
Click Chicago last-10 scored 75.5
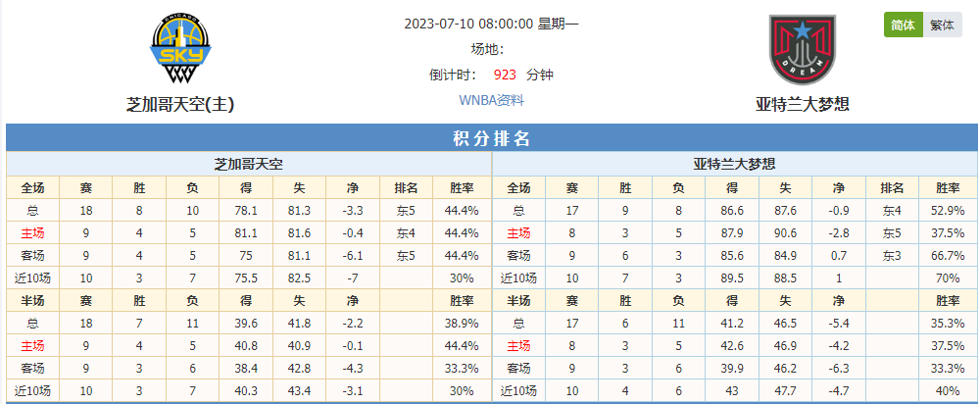click(x=246, y=278)
